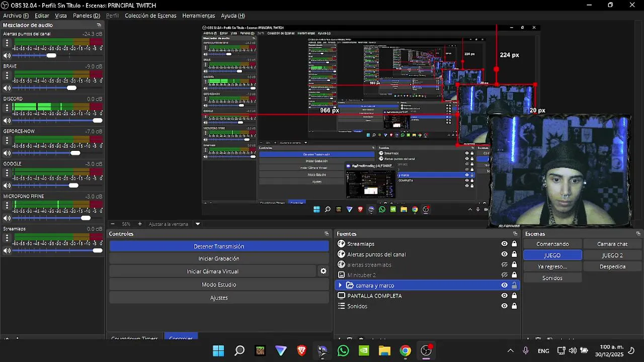Open the Editar menu

pyautogui.click(x=42, y=16)
